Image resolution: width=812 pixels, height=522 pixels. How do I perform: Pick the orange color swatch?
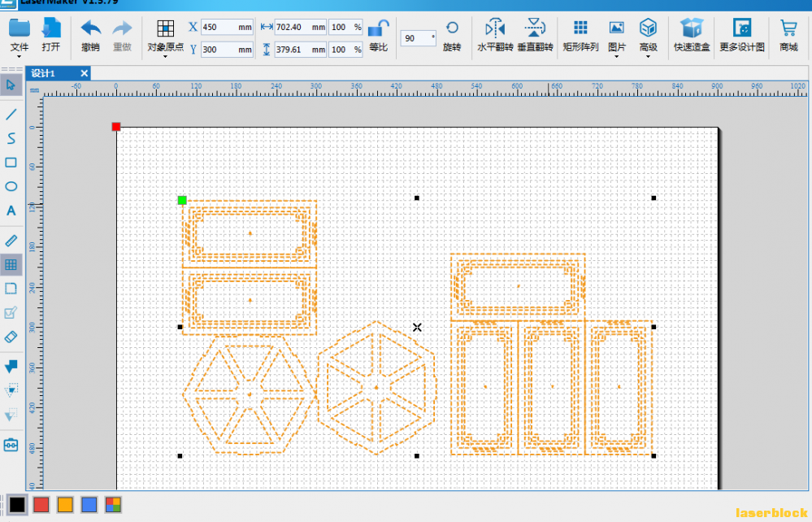(65, 505)
